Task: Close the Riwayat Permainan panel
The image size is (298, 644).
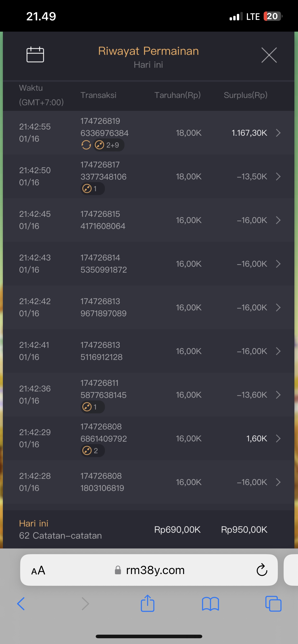Action: [x=269, y=55]
